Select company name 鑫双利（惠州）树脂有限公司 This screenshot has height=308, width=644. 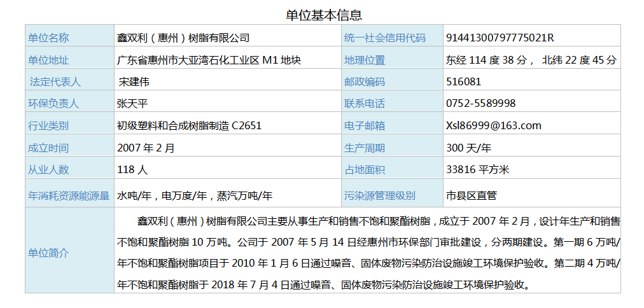pos(183,38)
